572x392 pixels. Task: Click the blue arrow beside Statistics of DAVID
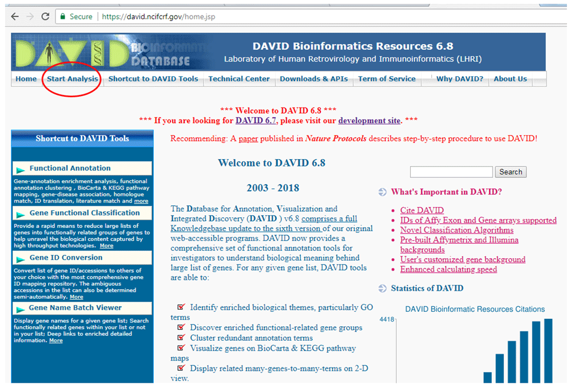[382, 288]
